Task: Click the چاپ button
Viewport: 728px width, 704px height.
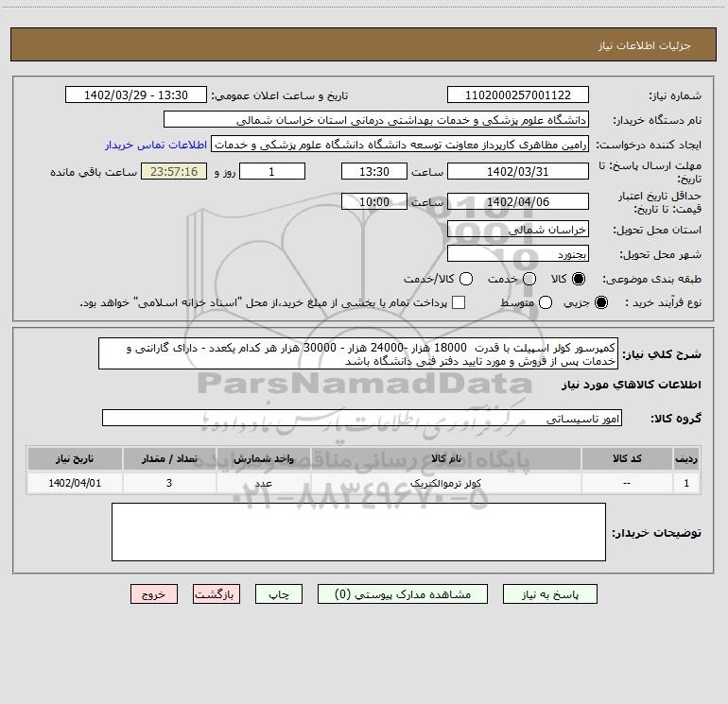Action: click(x=279, y=594)
